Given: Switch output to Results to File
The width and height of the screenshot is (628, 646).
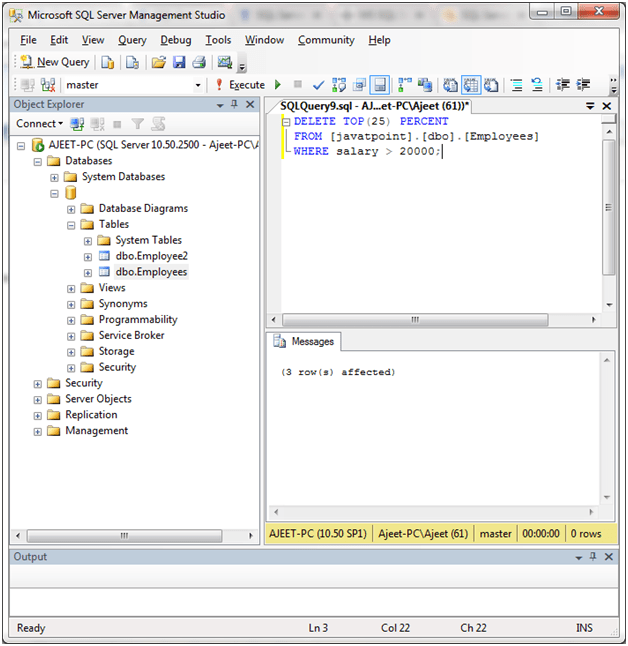Looking at the screenshot, I should tap(491, 85).
